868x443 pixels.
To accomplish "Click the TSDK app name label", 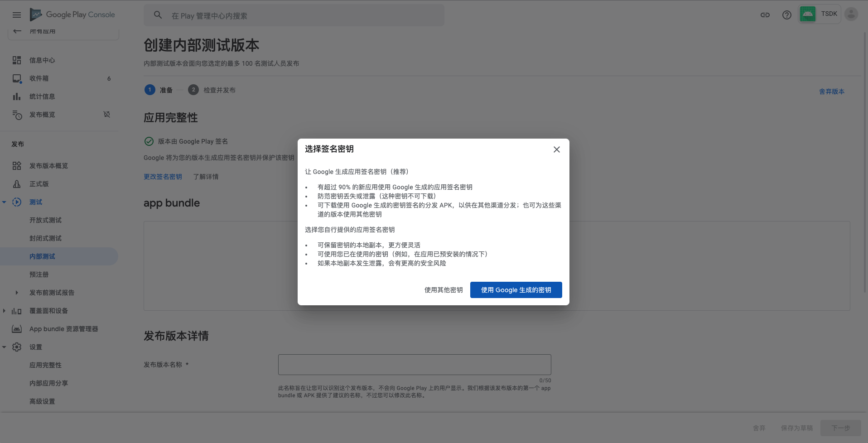I will pyautogui.click(x=829, y=14).
